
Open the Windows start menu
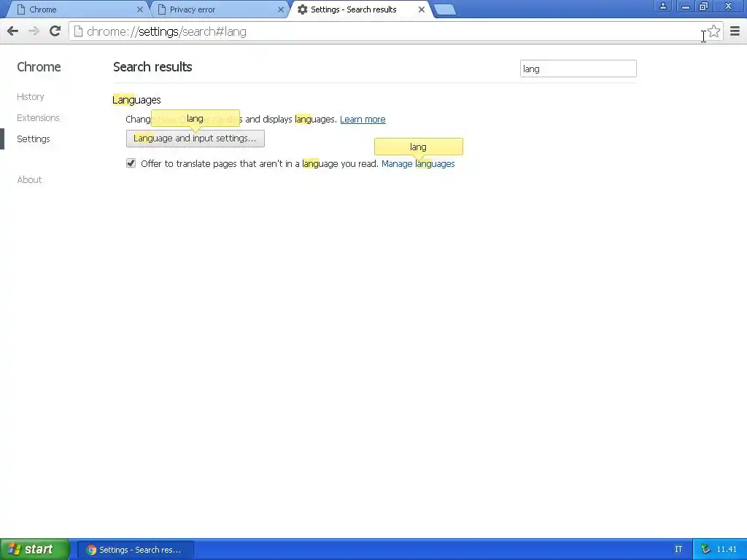click(35, 549)
